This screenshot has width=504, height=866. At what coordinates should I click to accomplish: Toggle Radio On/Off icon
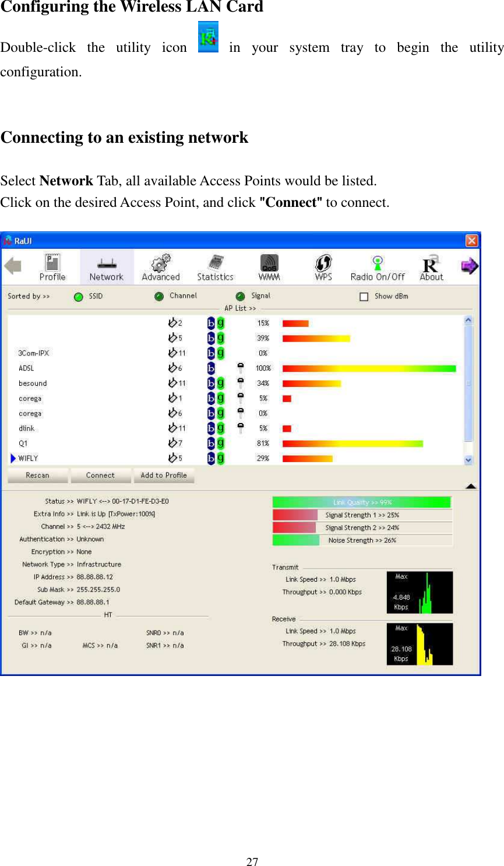tap(378, 265)
